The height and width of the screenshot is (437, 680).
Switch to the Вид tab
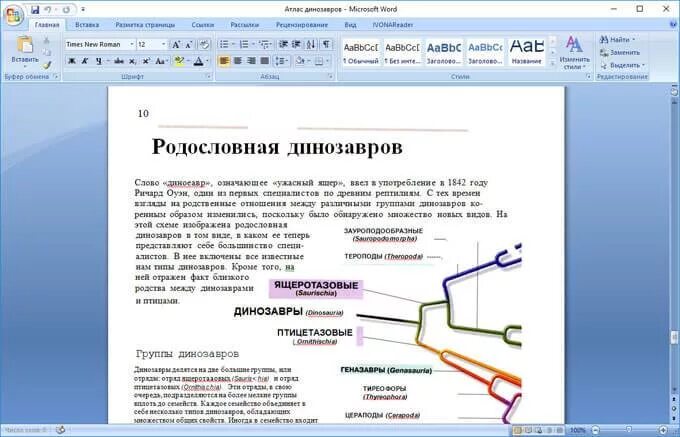coord(350,25)
